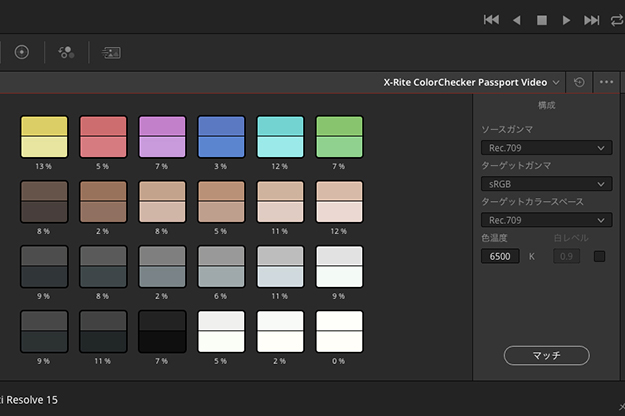Open X-Rite ColorChecker Passport Video chart dropdown

pyautogui.click(x=471, y=82)
